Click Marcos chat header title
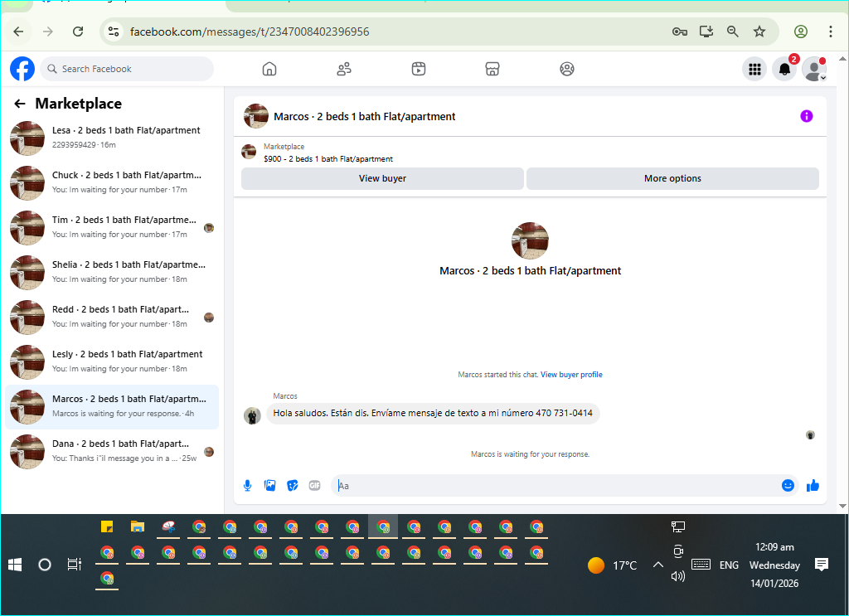 [365, 116]
